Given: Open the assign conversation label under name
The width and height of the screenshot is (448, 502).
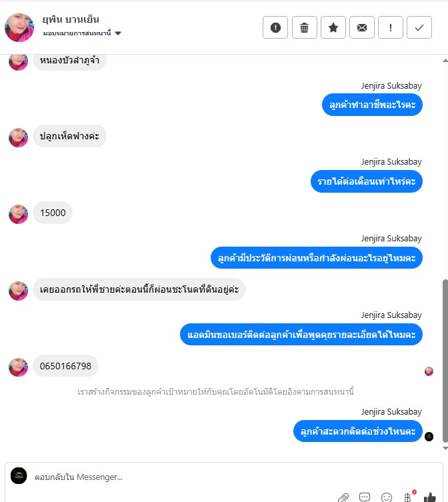Looking at the screenshot, I should coord(77,33).
